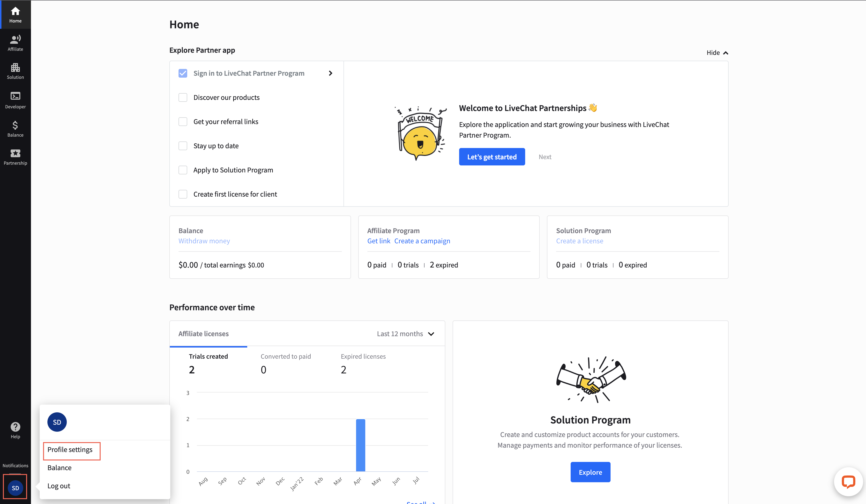Click the SD avatar at sidebar bottom

point(15,488)
